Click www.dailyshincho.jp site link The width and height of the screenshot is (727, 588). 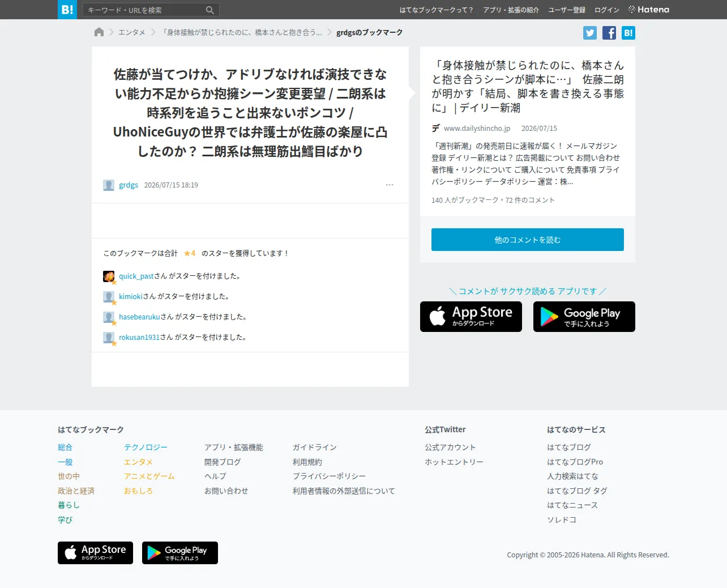[477, 129]
